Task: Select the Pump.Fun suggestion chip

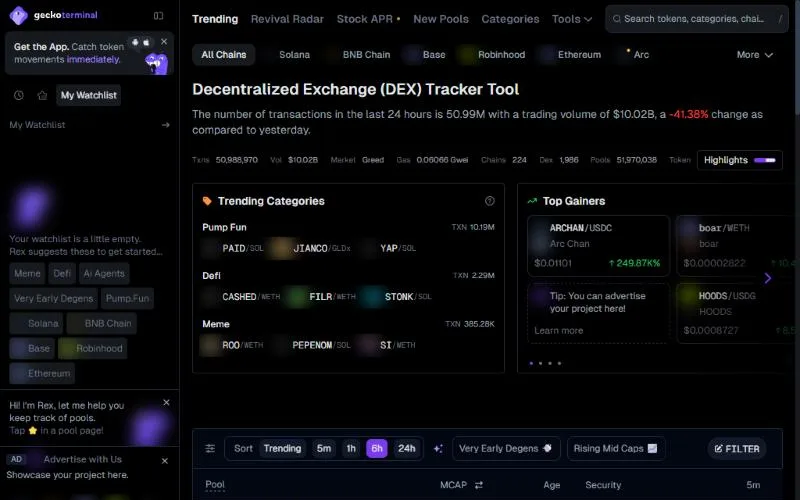Action: [128, 298]
